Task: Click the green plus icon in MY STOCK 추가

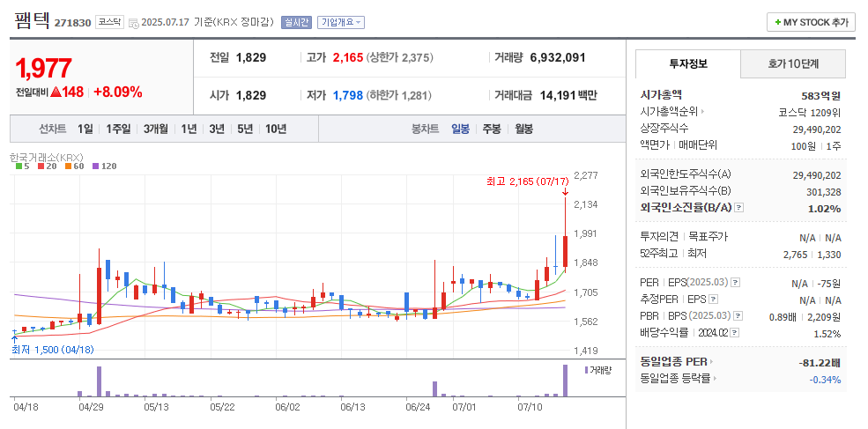Action: tap(778, 23)
